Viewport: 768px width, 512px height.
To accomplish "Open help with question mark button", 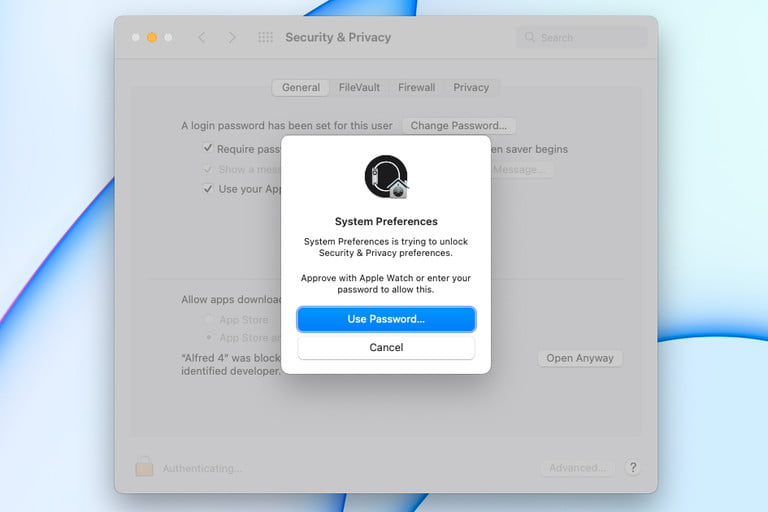I will pyautogui.click(x=632, y=467).
